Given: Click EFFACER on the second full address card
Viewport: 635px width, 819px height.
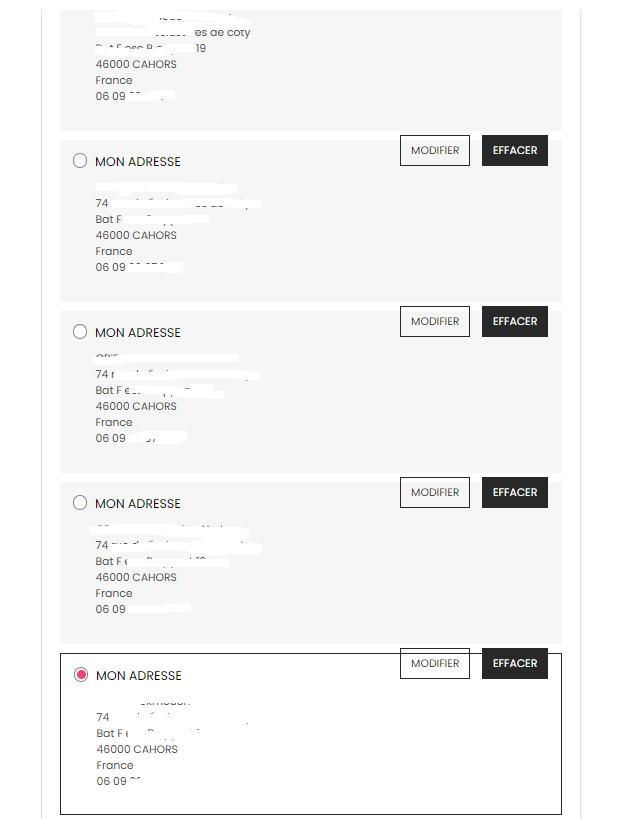Looking at the screenshot, I should 515,321.
